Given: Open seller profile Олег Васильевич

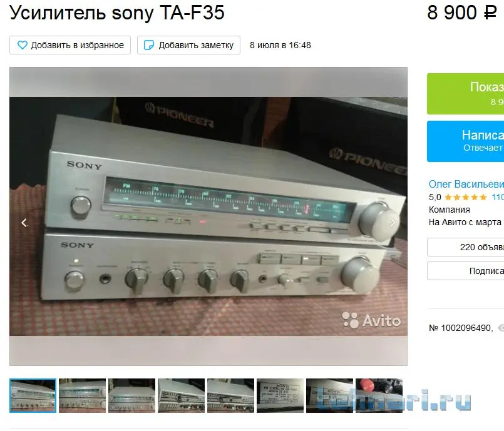Looking at the screenshot, I should (466, 184).
